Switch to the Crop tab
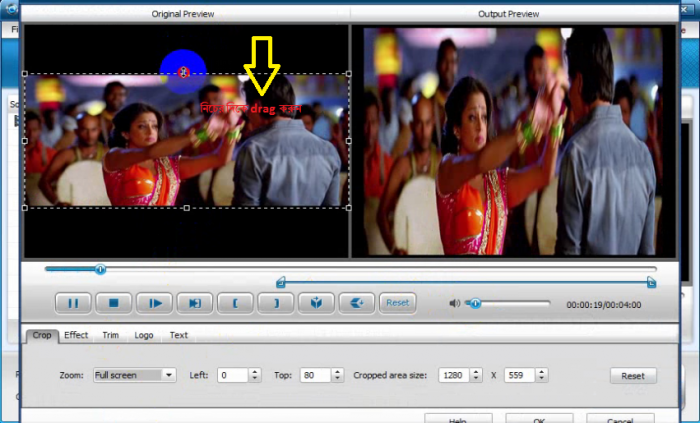 [x=42, y=335]
